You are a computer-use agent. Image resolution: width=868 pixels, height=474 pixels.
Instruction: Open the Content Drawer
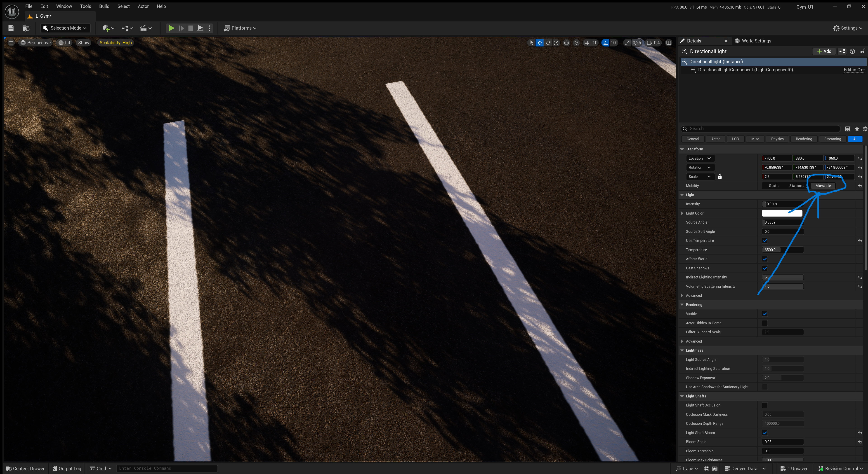click(x=25, y=468)
